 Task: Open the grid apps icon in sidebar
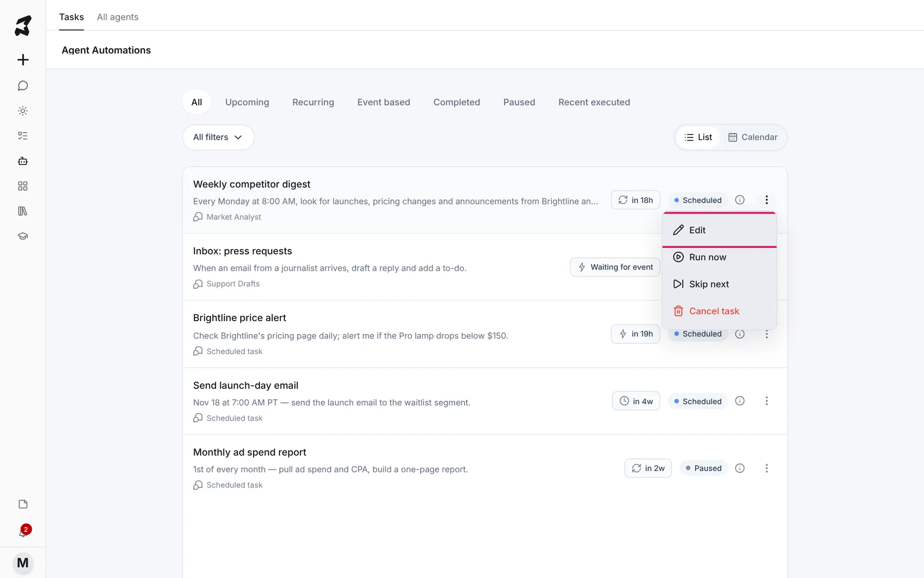click(23, 186)
